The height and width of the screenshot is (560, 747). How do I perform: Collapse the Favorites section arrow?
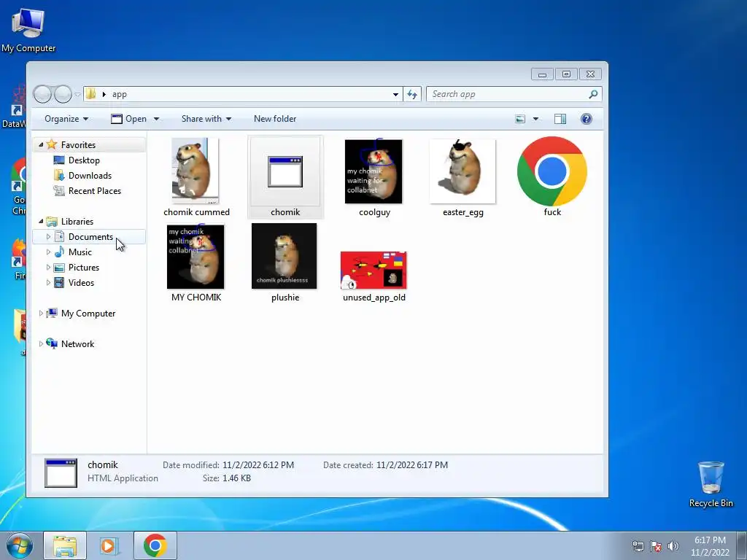coord(41,145)
